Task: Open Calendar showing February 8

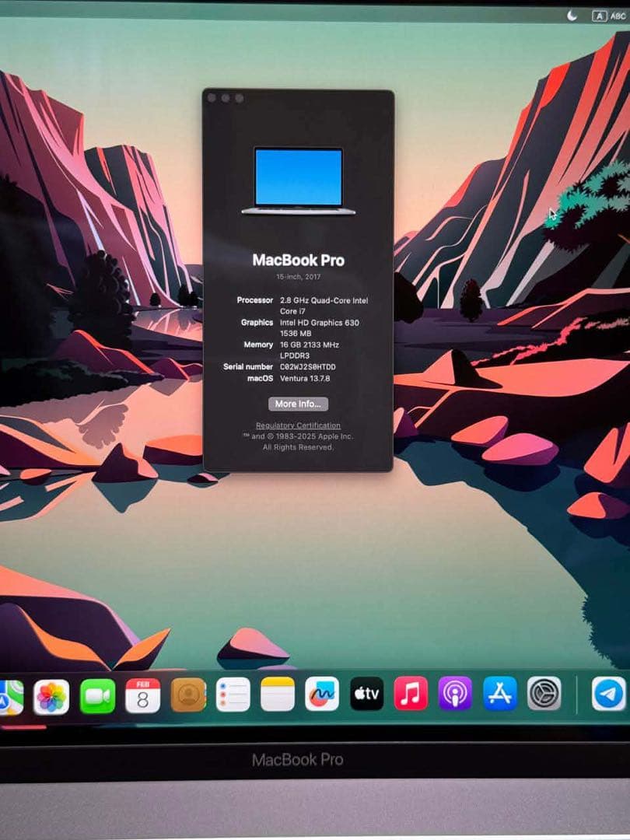Action: coord(140,693)
